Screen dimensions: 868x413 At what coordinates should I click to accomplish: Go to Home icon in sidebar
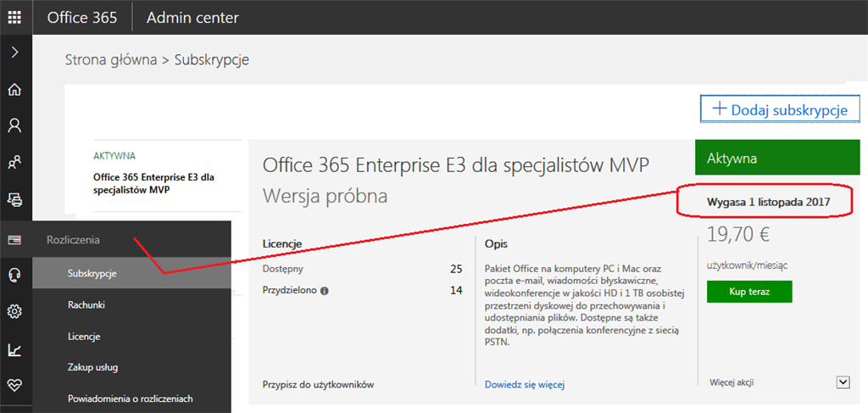[15, 89]
